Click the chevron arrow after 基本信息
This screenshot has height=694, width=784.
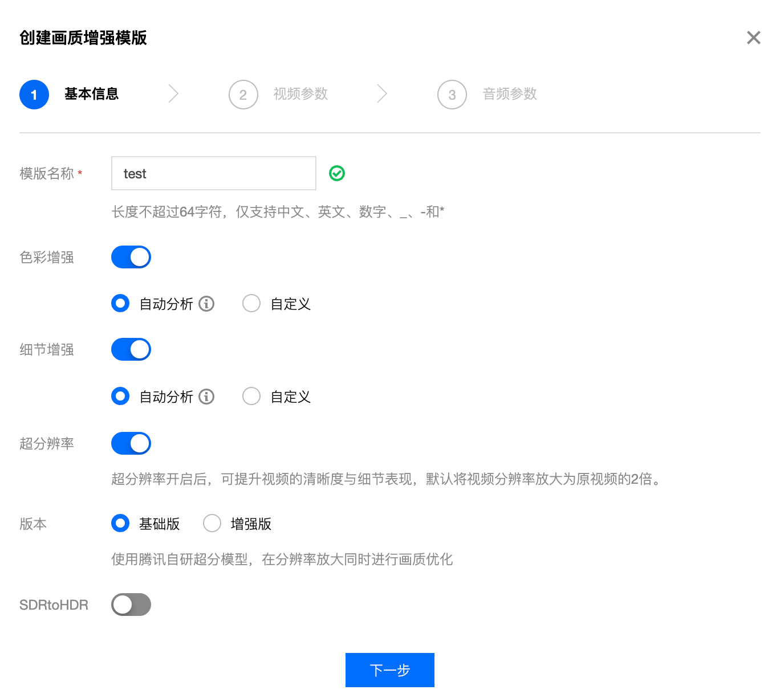coord(173,94)
